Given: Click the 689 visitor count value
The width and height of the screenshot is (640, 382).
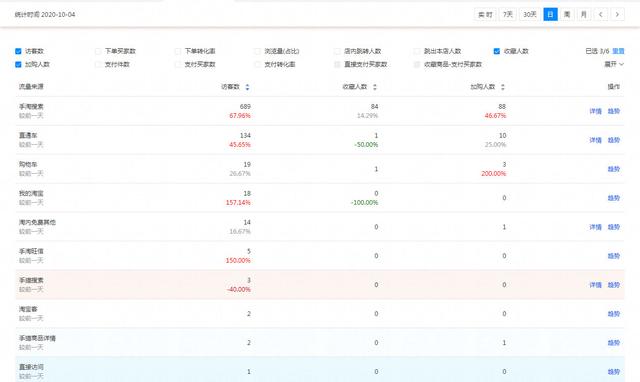Looking at the screenshot, I should click(x=245, y=107).
